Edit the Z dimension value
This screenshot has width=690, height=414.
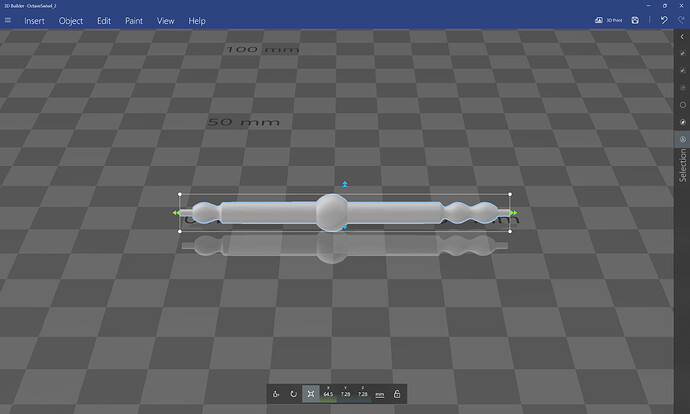363,394
